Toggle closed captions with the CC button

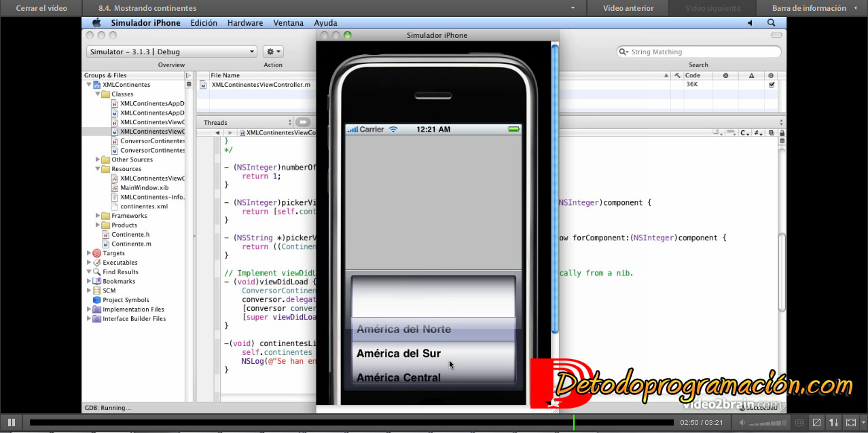[798, 422]
